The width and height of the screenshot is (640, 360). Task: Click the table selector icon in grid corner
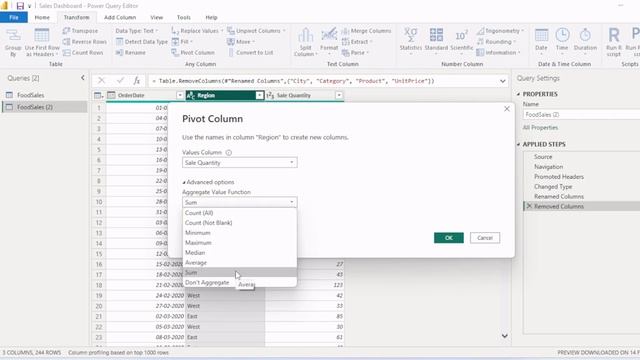98,96
